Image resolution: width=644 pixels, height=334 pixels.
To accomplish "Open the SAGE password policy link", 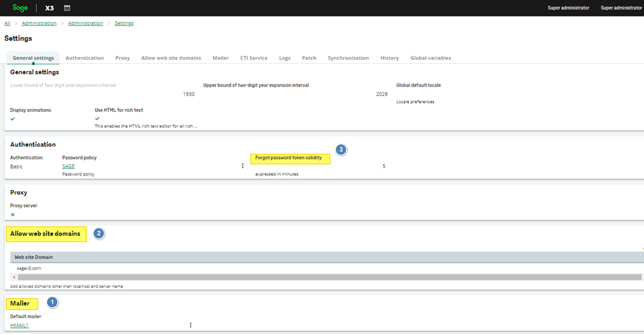I will pos(69,166).
